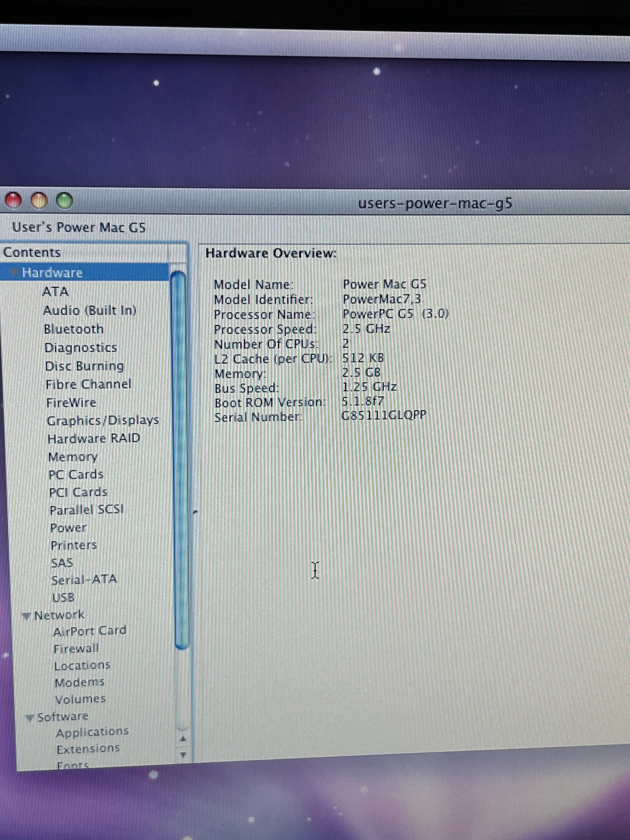Select Hardware RAID entry
The width and height of the screenshot is (630, 840).
click(x=94, y=439)
